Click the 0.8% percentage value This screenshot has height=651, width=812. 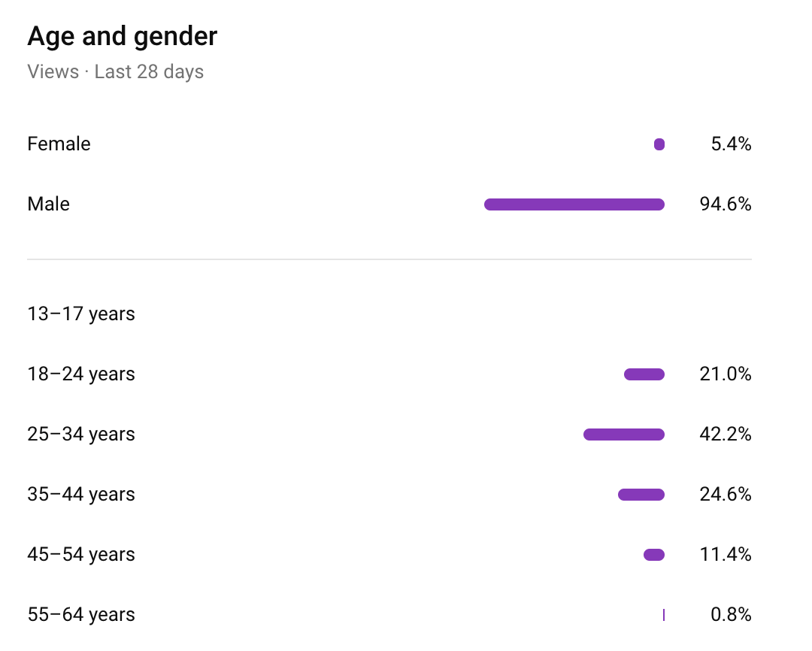(x=731, y=614)
